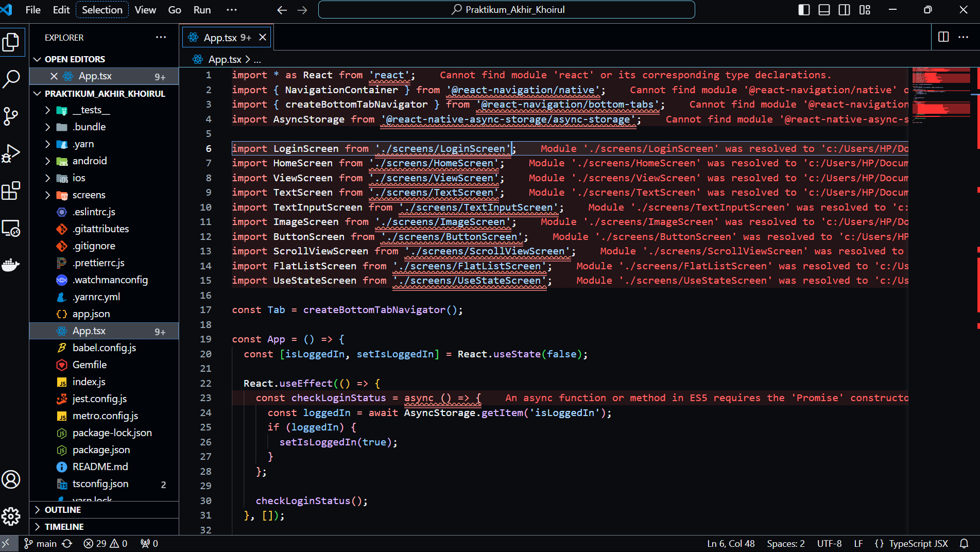Open README.md in the explorer
This screenshot has height=552, width=980.
click(x=104, y=467)
